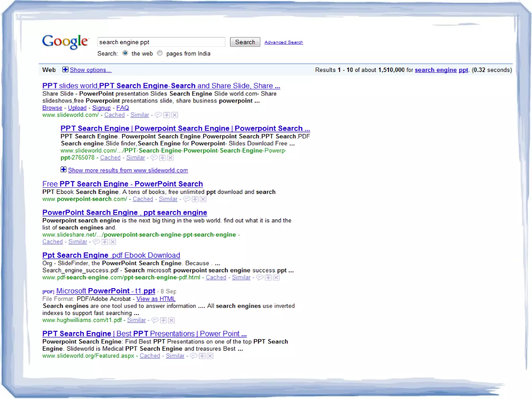Click in the search query input field
Viewport: 532px width, 399px height.
click(x=161, y=42)
